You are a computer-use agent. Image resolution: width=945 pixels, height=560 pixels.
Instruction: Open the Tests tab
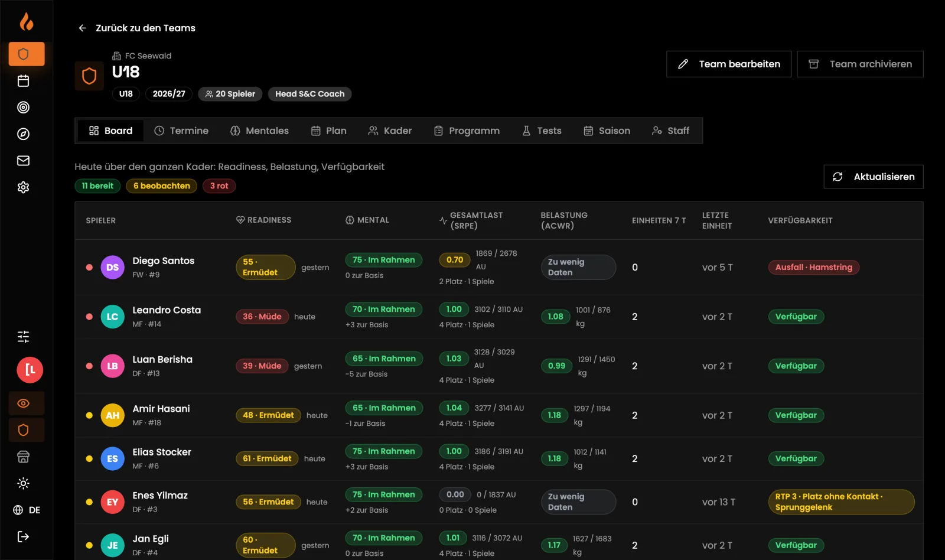(x=542, y=131)
